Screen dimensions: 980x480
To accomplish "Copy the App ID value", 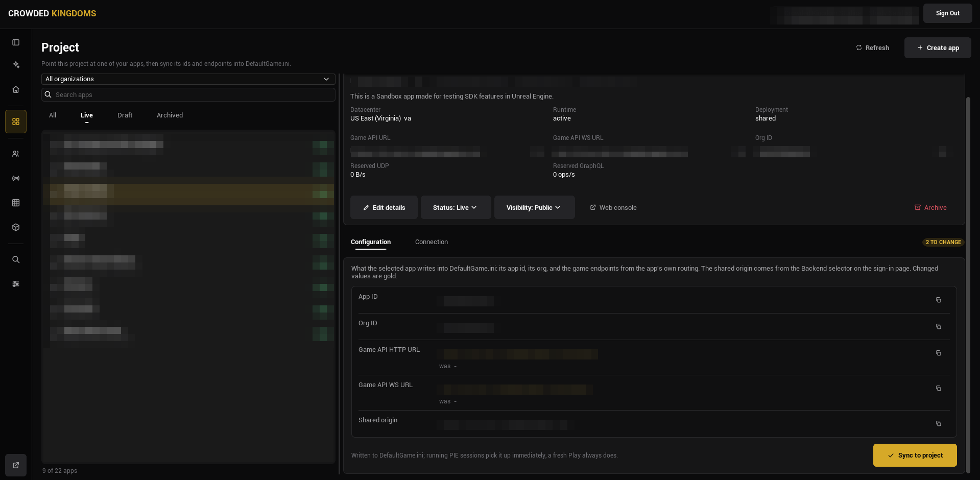I will coord(938,300).
